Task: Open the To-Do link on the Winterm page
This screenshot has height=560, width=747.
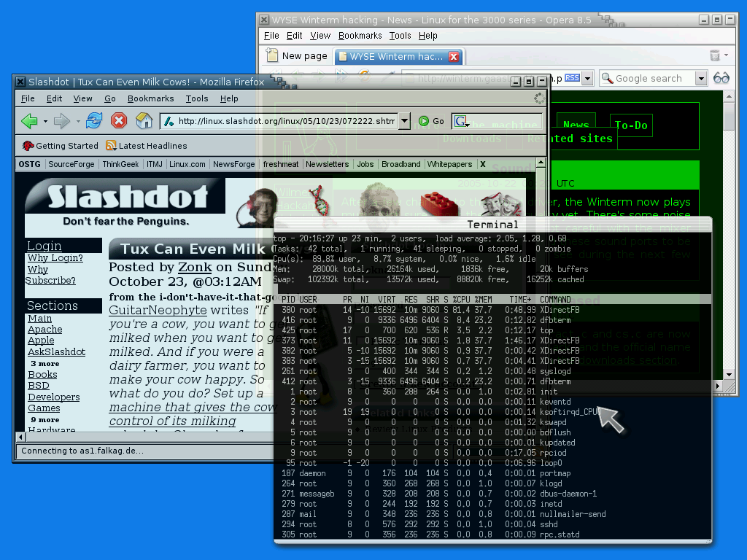Action: [x=631, y=125]
